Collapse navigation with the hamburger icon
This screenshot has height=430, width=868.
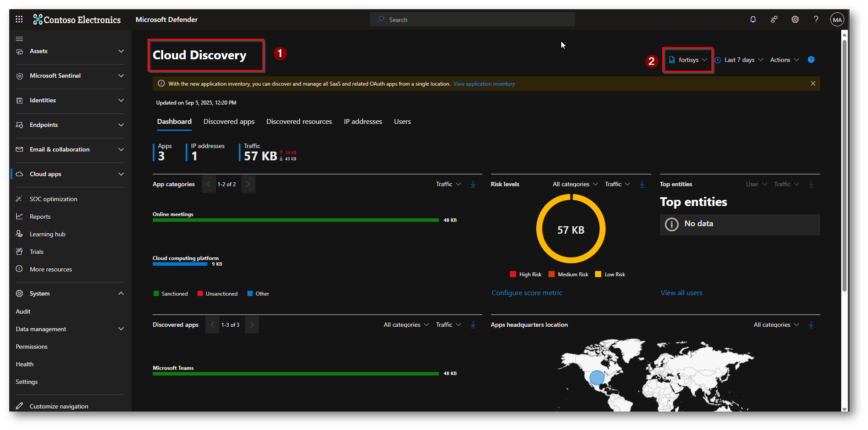[x=19, y=39]
